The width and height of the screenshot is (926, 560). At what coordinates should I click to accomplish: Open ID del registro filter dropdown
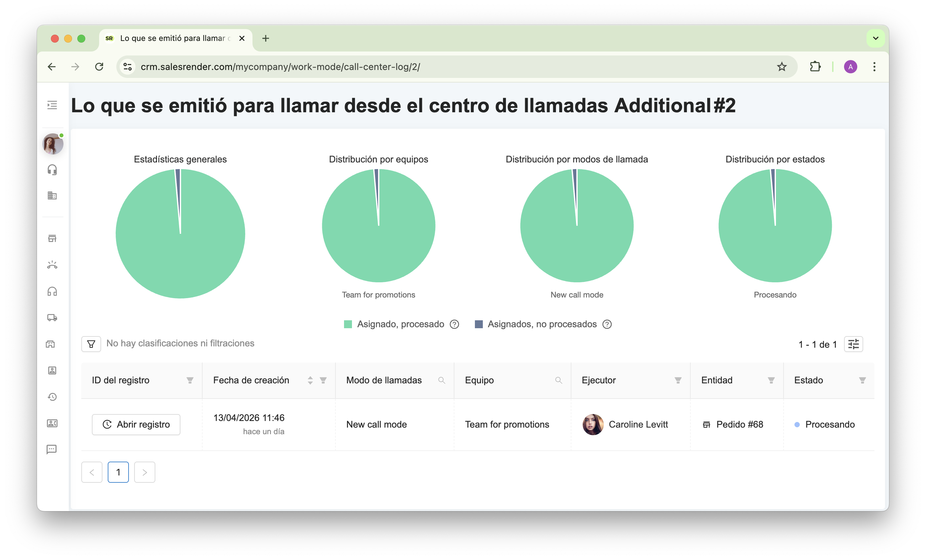[190, 380]
